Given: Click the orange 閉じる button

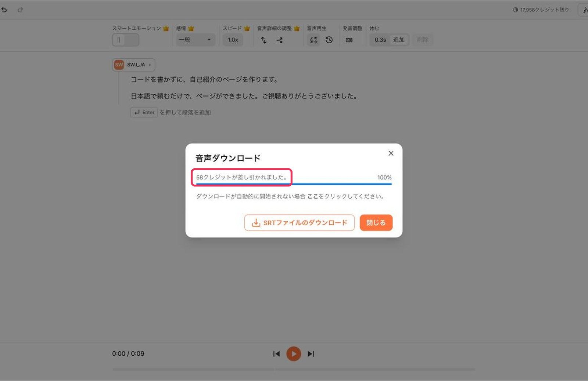Looking at the screenshot, I should click(x=376, y=223).
